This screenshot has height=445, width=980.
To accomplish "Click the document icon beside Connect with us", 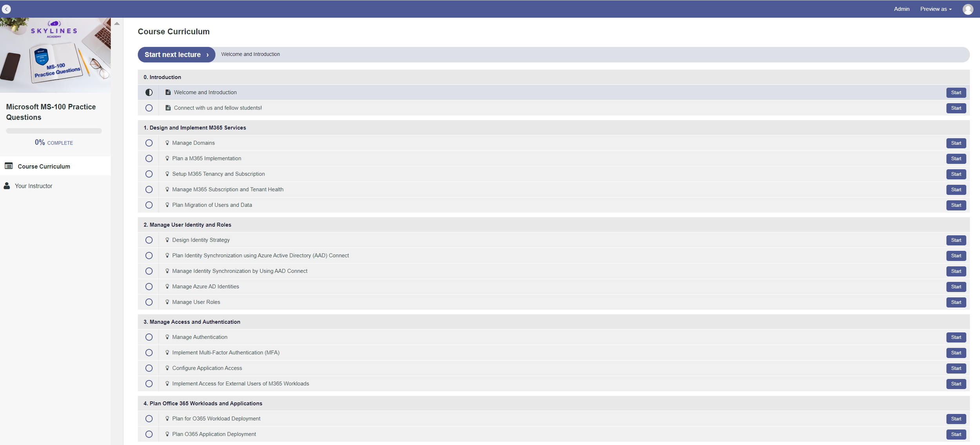I will [x=168, y=108].
